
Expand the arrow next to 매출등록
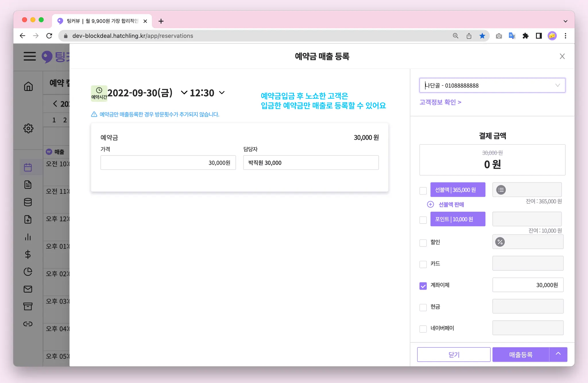pyautogui.click(x=558, y=354)
